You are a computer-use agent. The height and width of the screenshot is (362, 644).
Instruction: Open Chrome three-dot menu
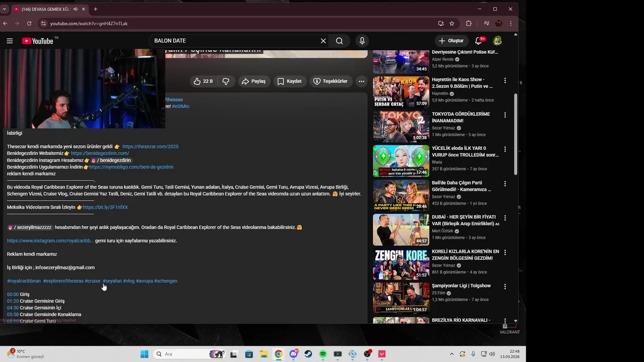[511, 23]
